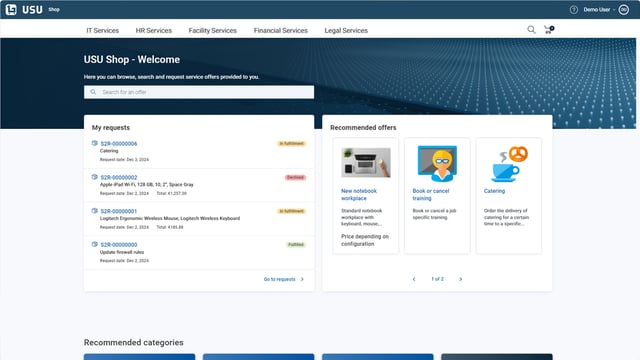Screen dimensions: 640x360
Task: Go to previous recommended offers page
Action: [414, 279]
